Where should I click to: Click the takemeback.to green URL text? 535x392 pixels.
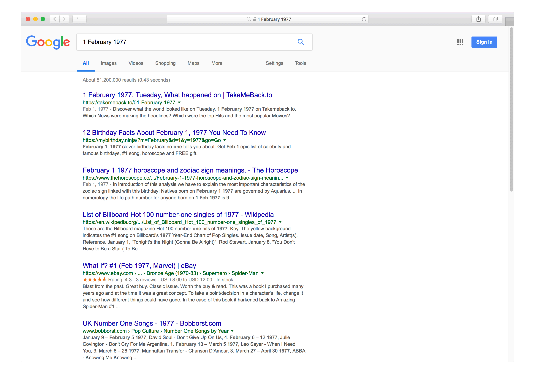tap(129, 102)
